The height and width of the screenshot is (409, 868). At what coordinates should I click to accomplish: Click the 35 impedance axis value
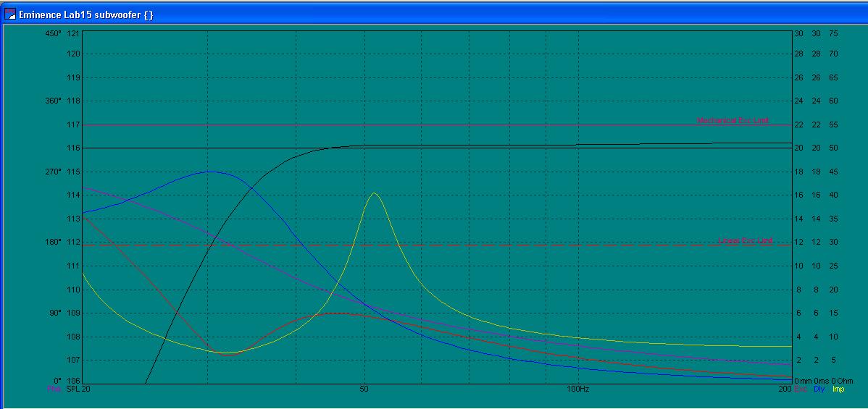click(833, 219)
